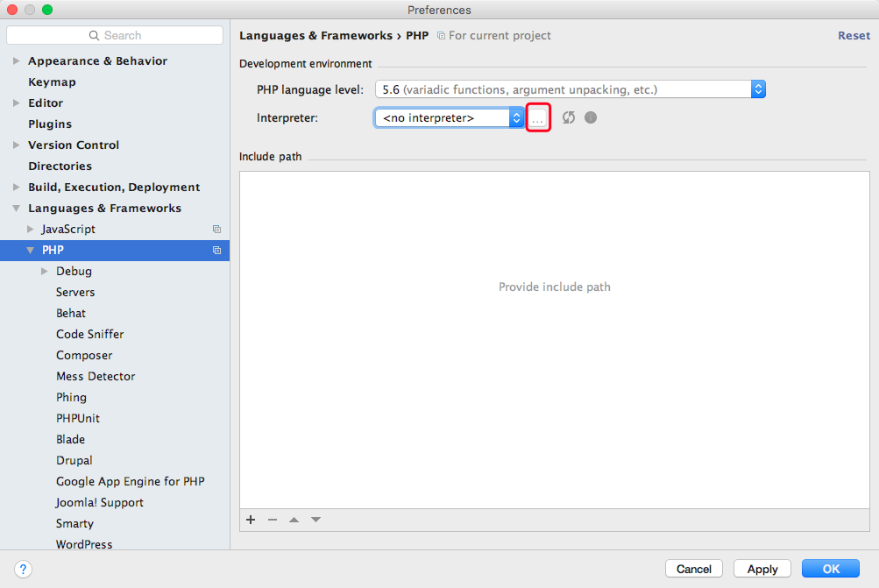Screen dimensions: 879x588
Task: Click the search magnifier icon
Action: (x=94, y=35)
